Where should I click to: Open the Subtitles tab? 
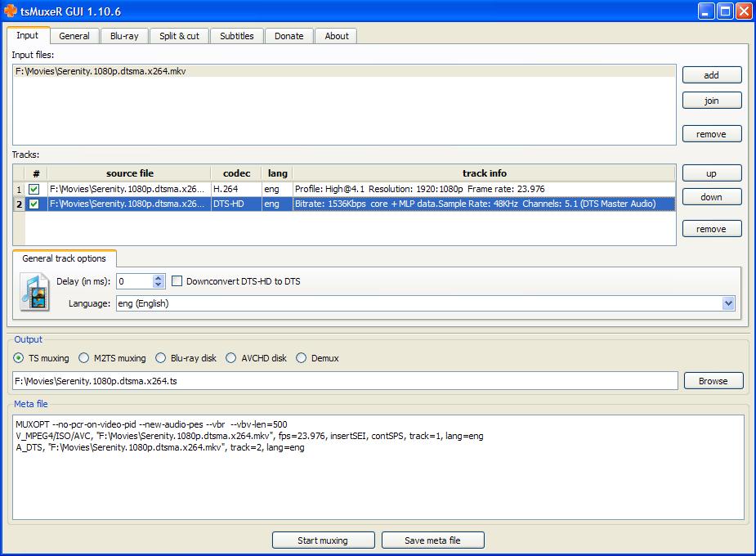pyautogui.click(x=237, y=36)
